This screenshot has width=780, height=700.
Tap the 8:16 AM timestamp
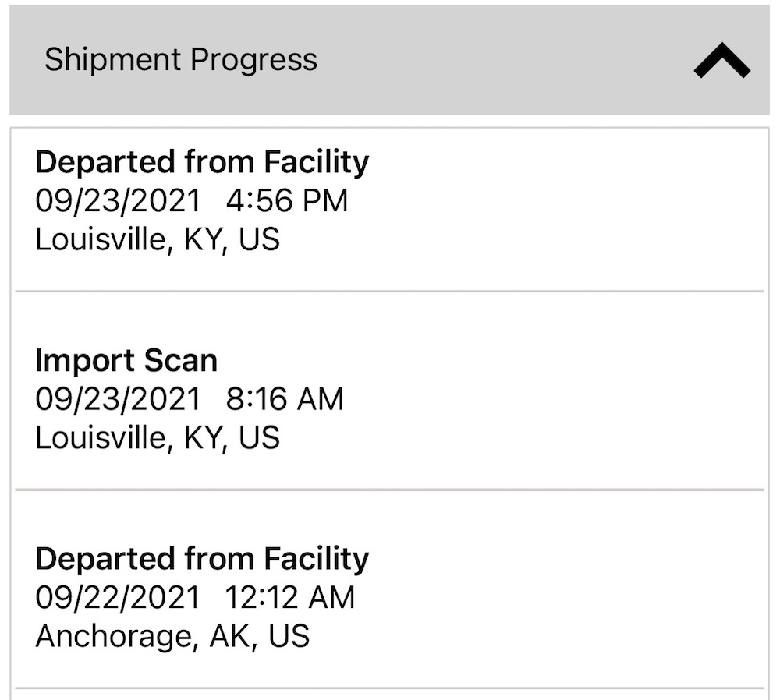point(284,399)
